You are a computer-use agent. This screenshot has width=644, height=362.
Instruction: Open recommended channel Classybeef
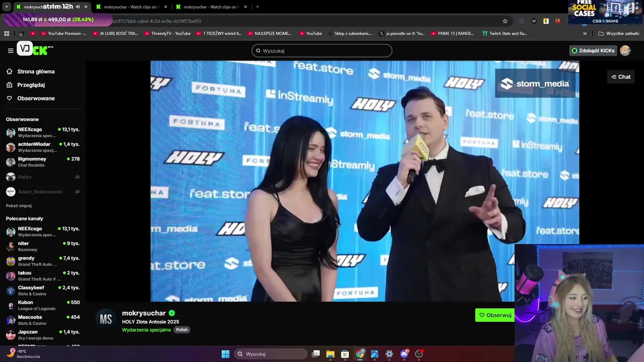43,290
